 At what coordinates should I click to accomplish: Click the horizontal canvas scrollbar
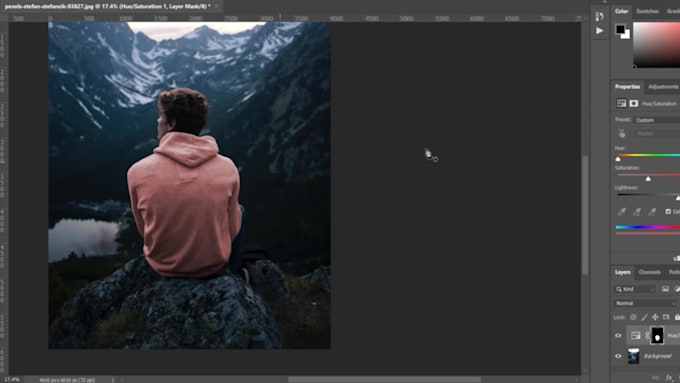[384, 380]
